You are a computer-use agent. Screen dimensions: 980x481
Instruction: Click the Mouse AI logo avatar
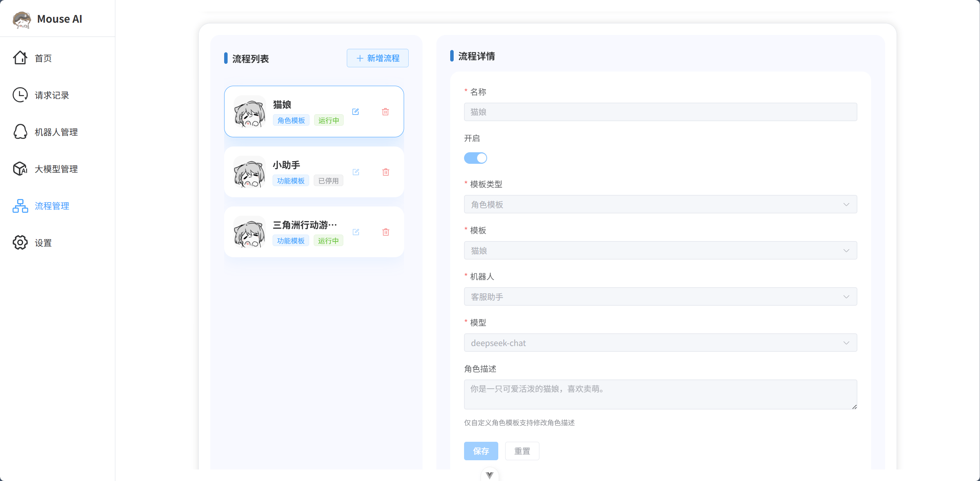coord(22,19)
